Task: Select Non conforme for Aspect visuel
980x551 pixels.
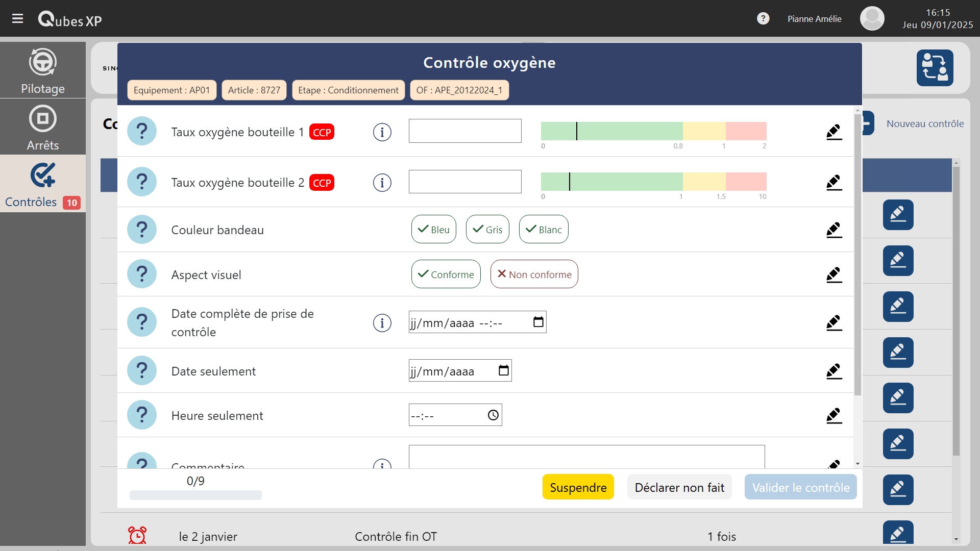Action: point(534,274)
